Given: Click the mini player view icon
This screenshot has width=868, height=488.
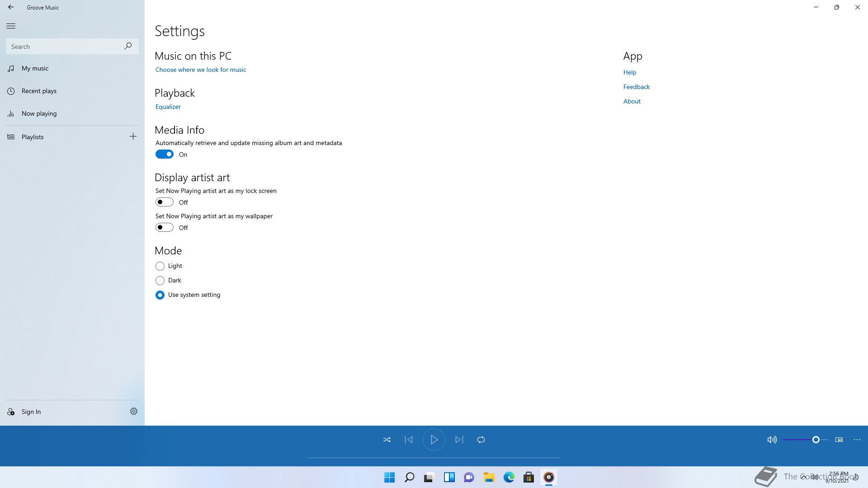Looking at the screenshot, I should 839,440.
